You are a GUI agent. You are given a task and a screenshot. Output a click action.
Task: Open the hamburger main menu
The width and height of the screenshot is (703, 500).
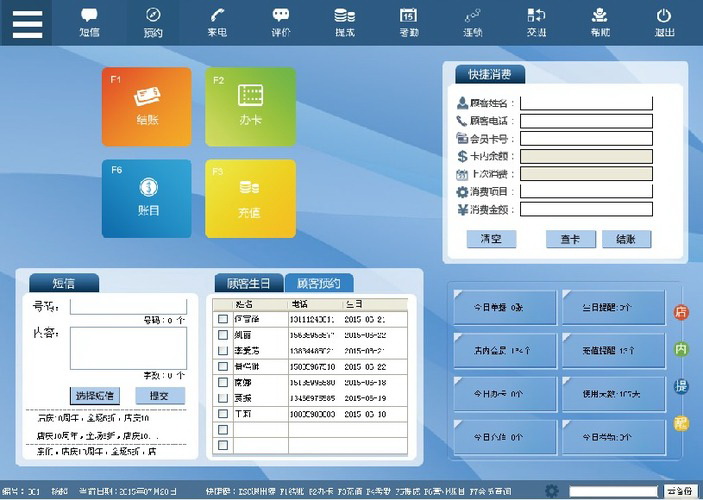[27, 24]
